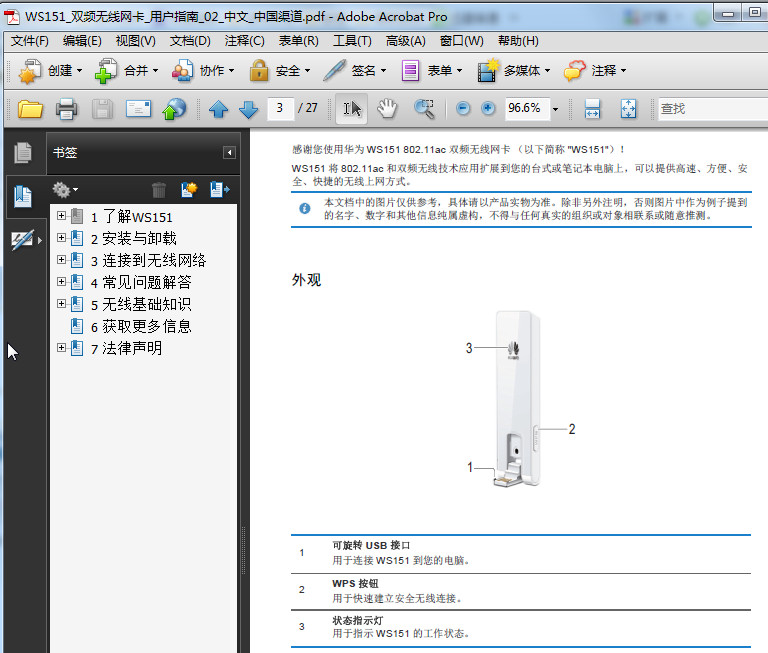The height and width of the screenshot is (653, 768).
Task: Click the 96.6% zoom value field
Action: 526,108
